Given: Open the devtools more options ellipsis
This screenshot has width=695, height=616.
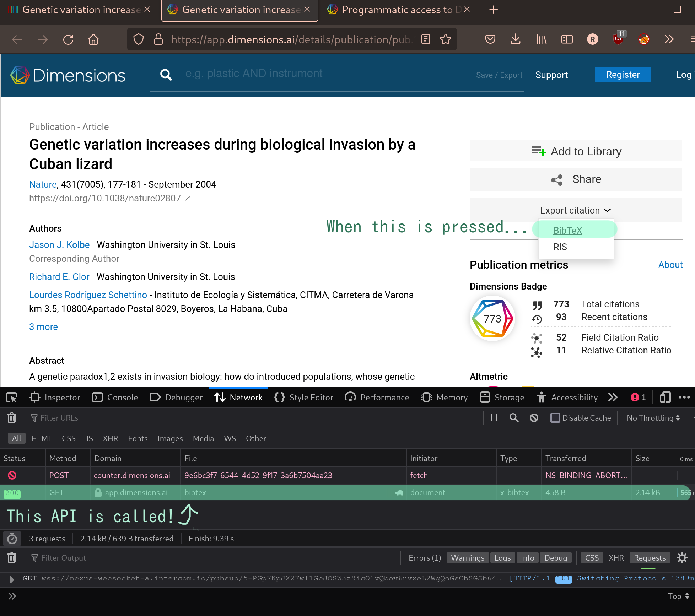Looking at the screenshot, I should click(x=684, y=398).
